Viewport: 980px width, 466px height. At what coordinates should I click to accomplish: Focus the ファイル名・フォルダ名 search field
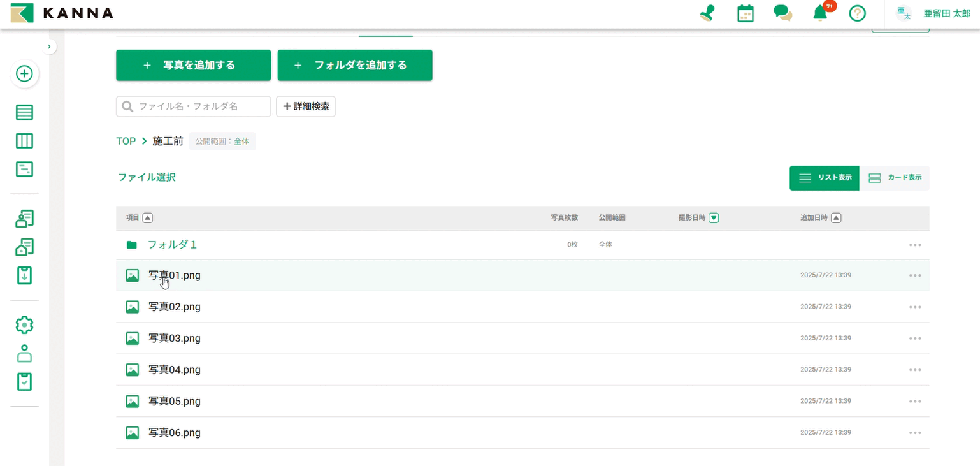tap(198, 106)
